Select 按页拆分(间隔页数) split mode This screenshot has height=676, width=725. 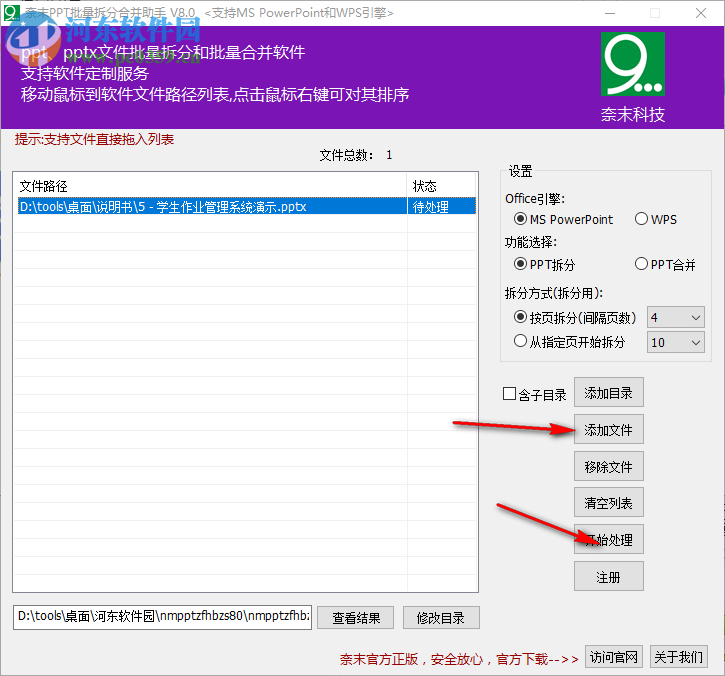coord(575,317)
